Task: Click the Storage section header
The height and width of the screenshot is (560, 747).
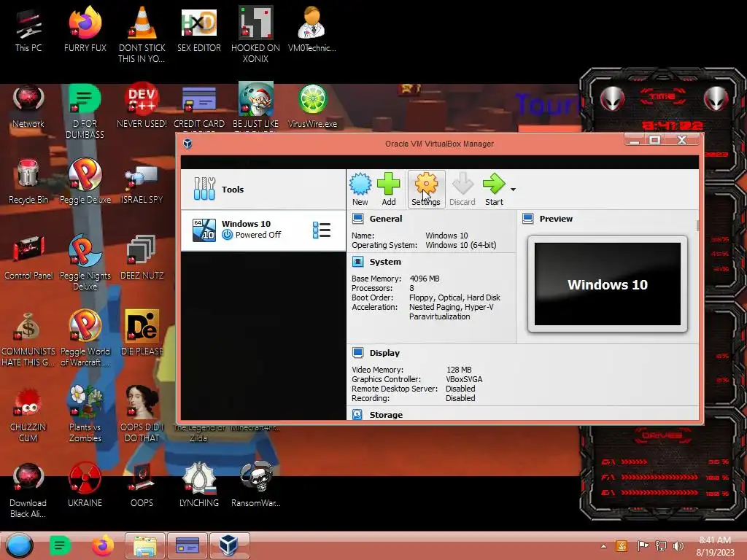Action: [386, 415]
